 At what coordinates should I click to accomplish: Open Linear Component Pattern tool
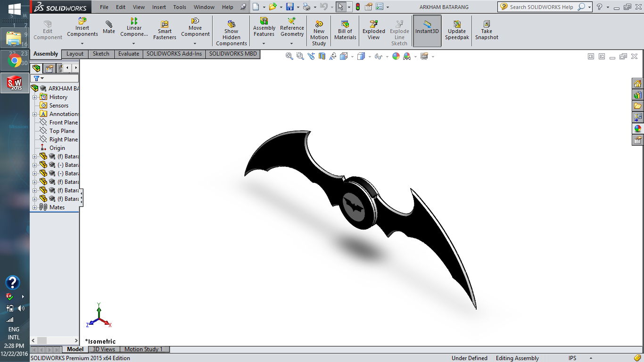point(134,27)
